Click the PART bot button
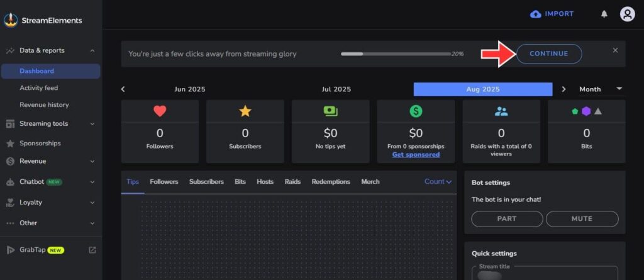 (507, 219)
